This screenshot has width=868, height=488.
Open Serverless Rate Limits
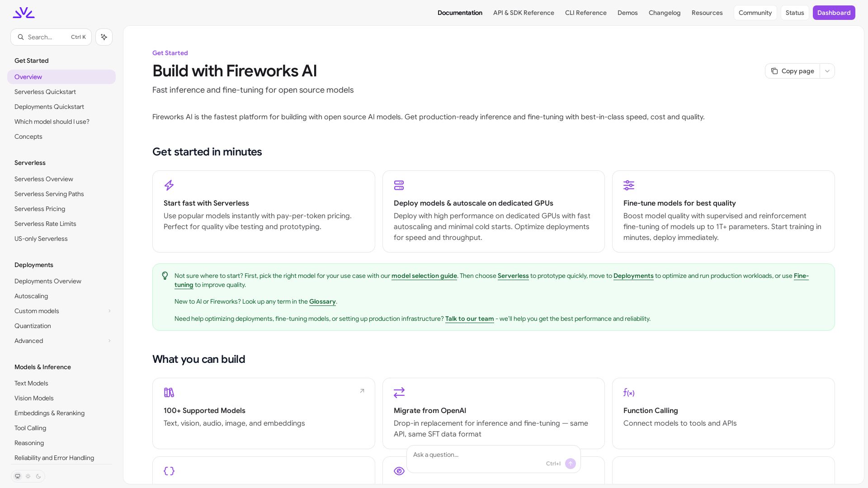61,224
